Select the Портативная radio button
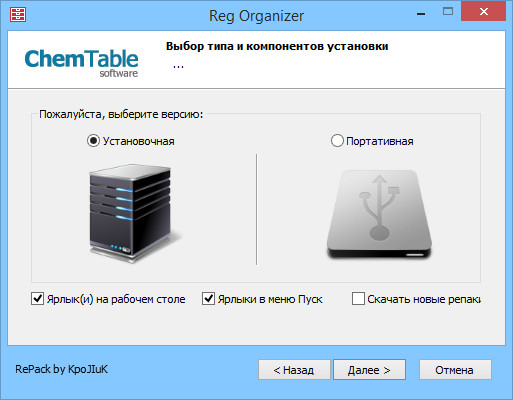The image size is (513, 400). (x=337, y=141)
